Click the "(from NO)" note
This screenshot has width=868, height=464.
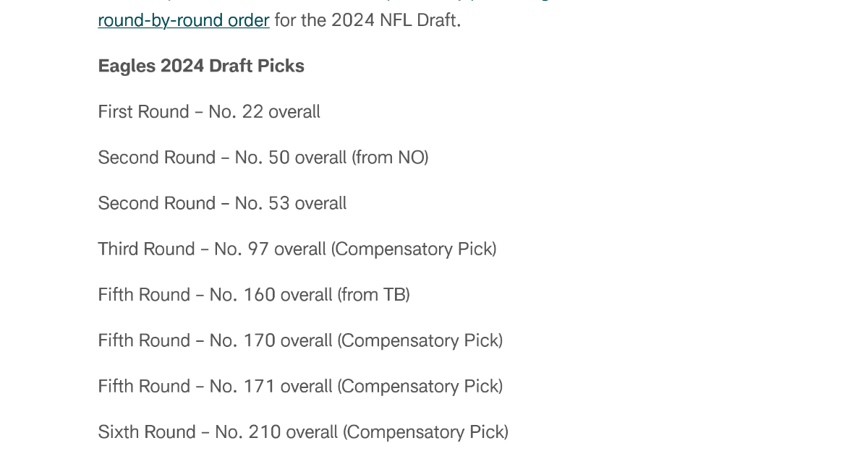coord(391,158)
